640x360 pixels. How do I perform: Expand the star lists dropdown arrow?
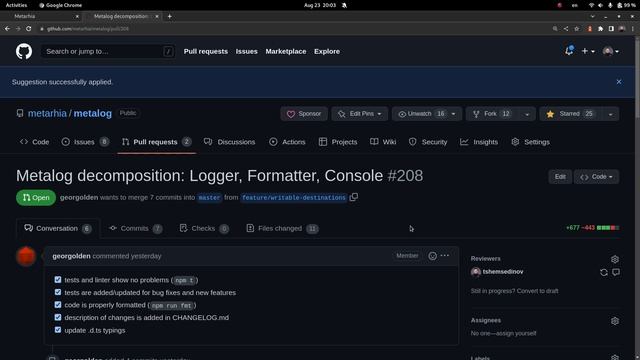pyautogui.click(x=611, y=114)
